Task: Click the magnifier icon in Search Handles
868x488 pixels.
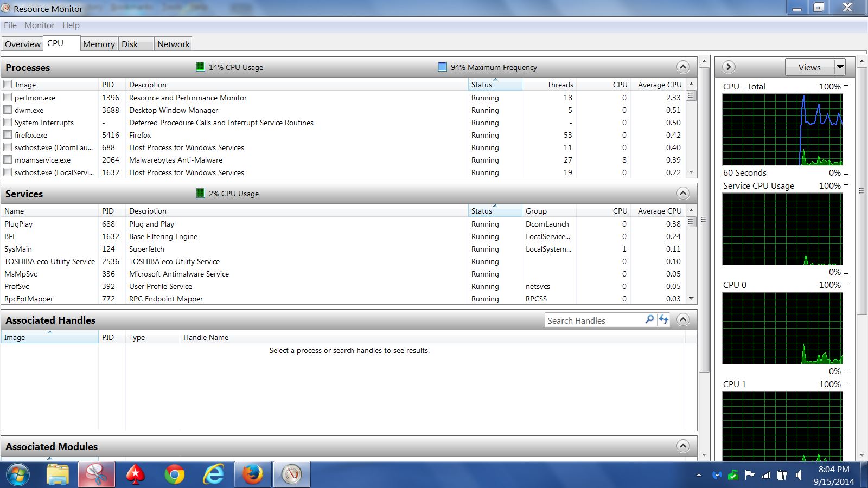Action: coord(649,320)
